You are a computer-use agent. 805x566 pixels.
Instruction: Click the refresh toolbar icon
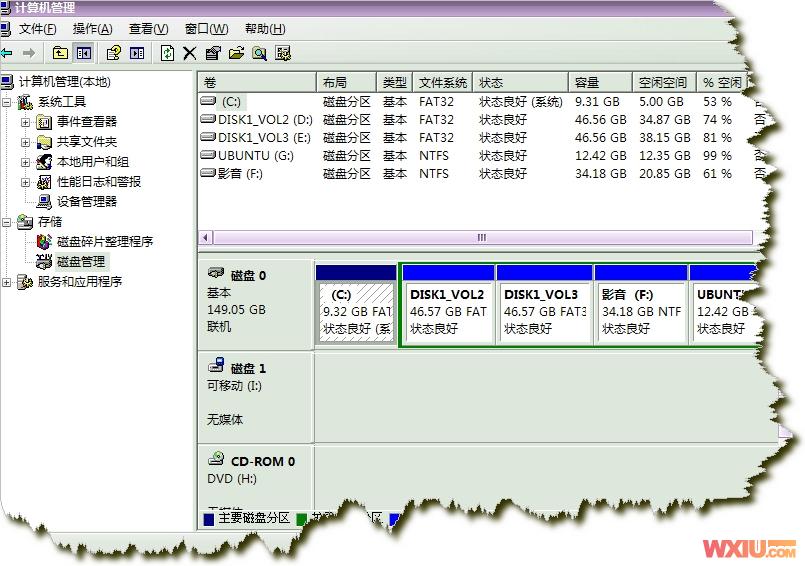[167, 53]
